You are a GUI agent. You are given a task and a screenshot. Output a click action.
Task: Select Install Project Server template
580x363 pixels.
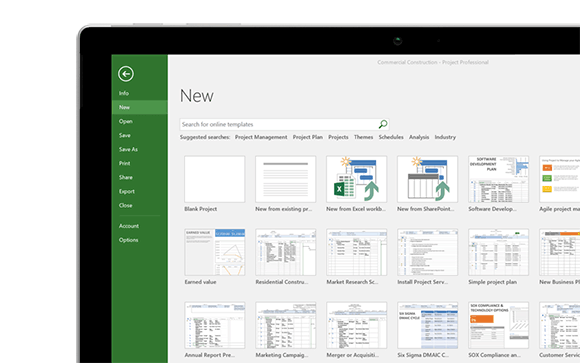click(x=427, y=252)
